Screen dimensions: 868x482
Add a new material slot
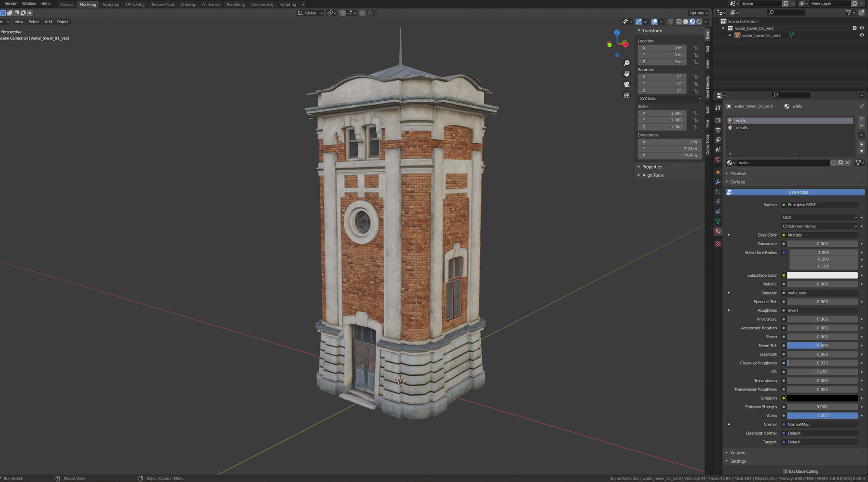point(862,119)
